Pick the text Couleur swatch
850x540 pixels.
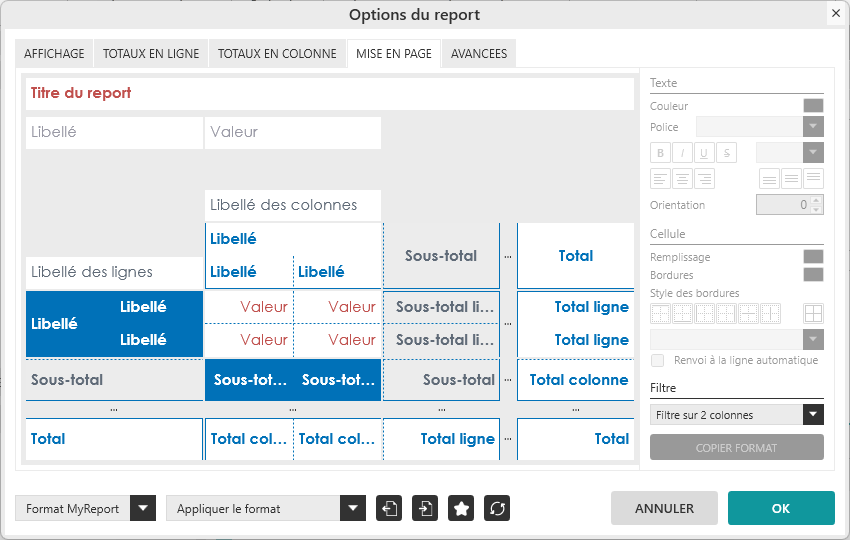coord(813,106)
